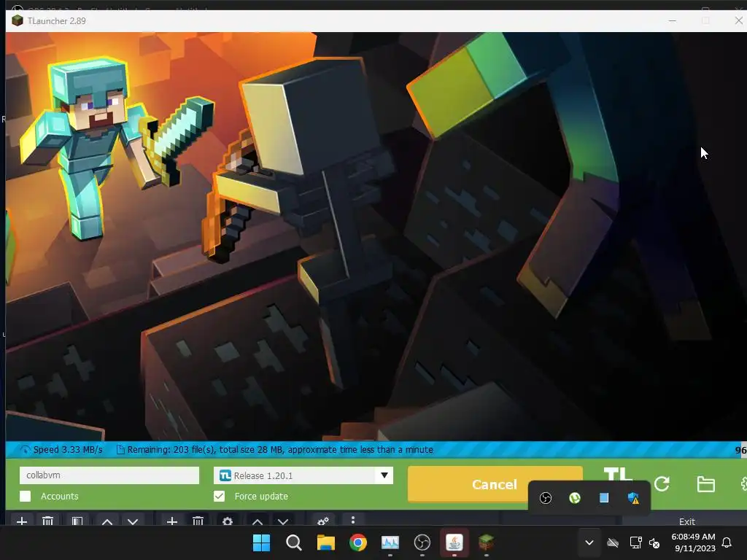Open Windows Security shield icon in tray overflow
This screenshot has width=747, height=560.
tap(633, 498)
